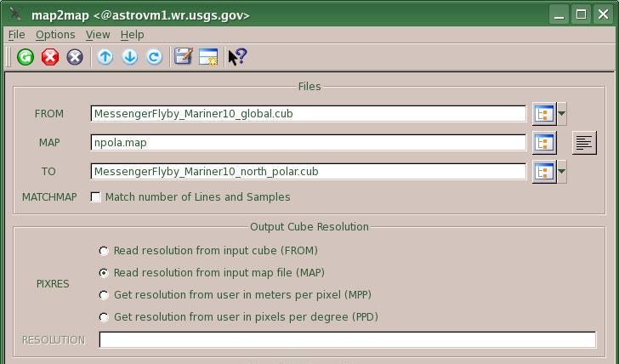
Task: Expand dropdown arrow next to TO field
Action: point(561,171)
